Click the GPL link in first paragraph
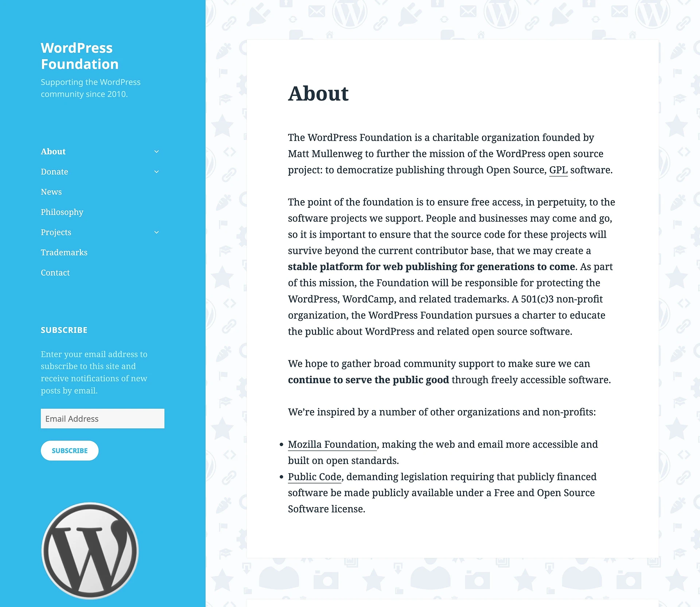 tap(558, 170)
